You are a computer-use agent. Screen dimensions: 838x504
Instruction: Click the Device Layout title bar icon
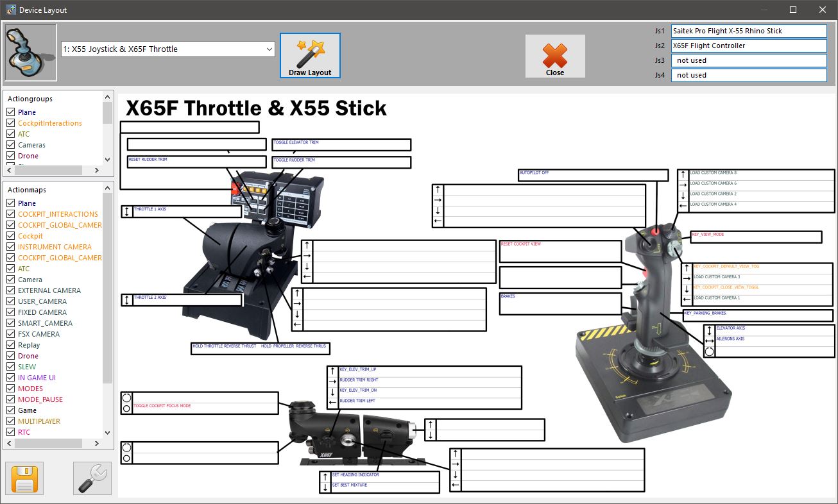(x=10, y=10)
